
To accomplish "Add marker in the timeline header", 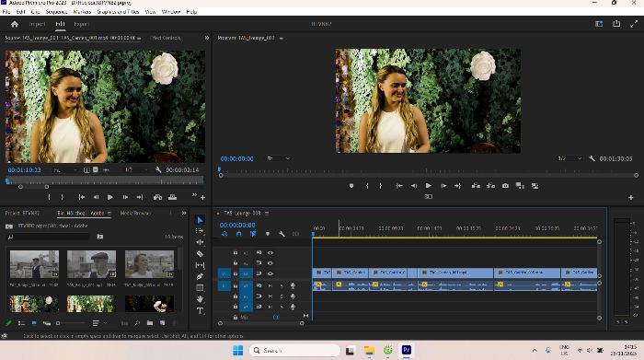I will [x=268, y=234].
